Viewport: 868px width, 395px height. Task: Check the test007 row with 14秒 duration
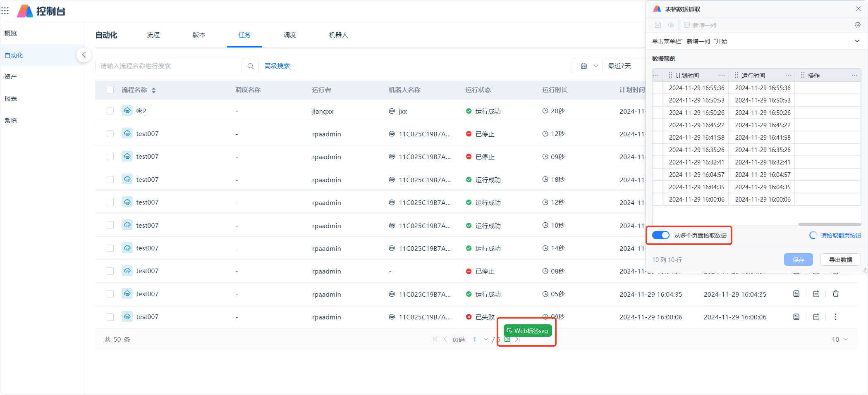click(x=110, y=248)
